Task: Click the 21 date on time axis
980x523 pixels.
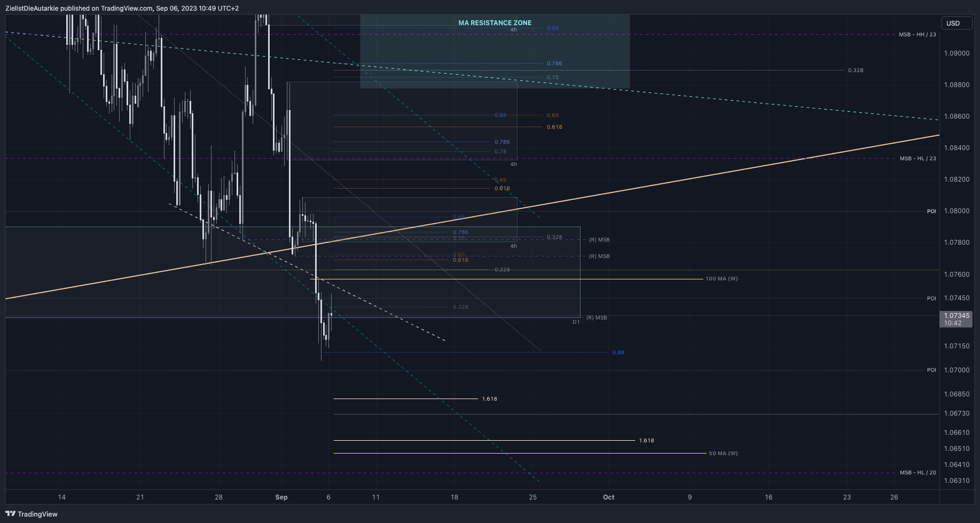Action: 140,497
